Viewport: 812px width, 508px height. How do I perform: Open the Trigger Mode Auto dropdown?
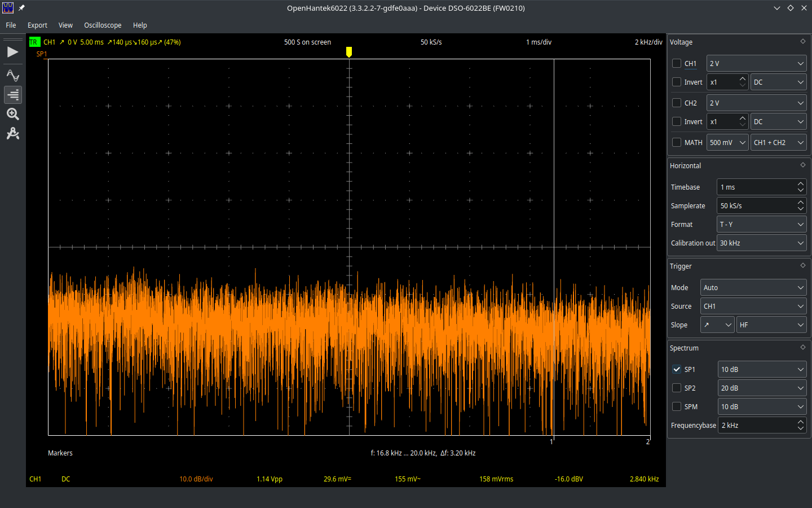(753, 287)
